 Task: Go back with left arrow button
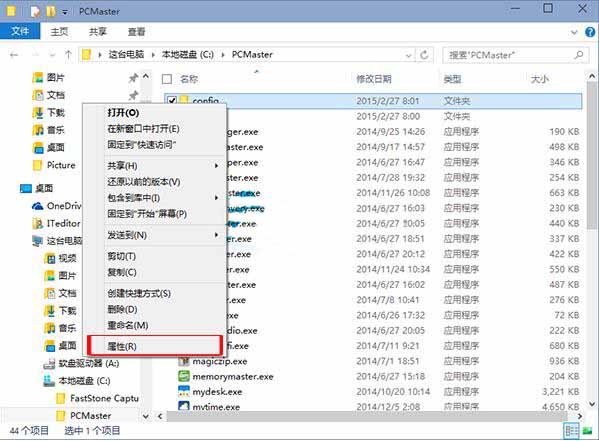point(14,55)
